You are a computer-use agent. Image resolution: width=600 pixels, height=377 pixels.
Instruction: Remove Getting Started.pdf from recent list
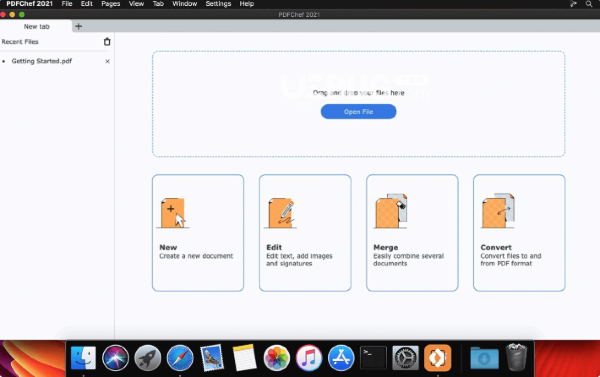pos(108,61)
